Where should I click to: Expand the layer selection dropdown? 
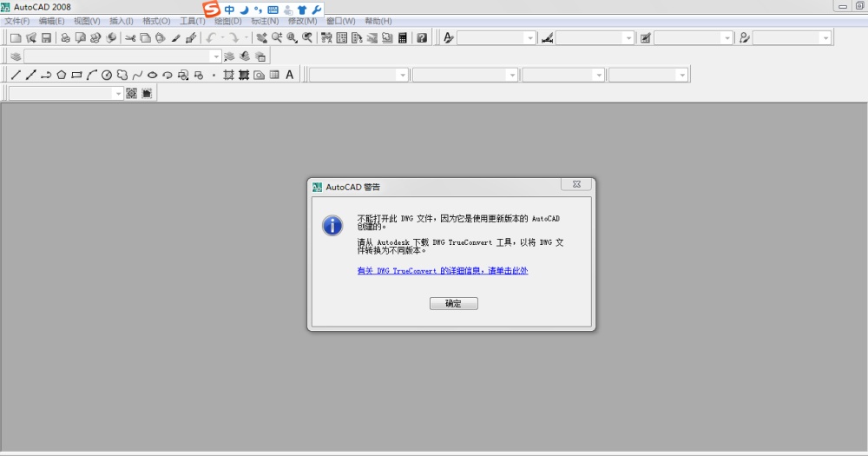tap(215, 56)
